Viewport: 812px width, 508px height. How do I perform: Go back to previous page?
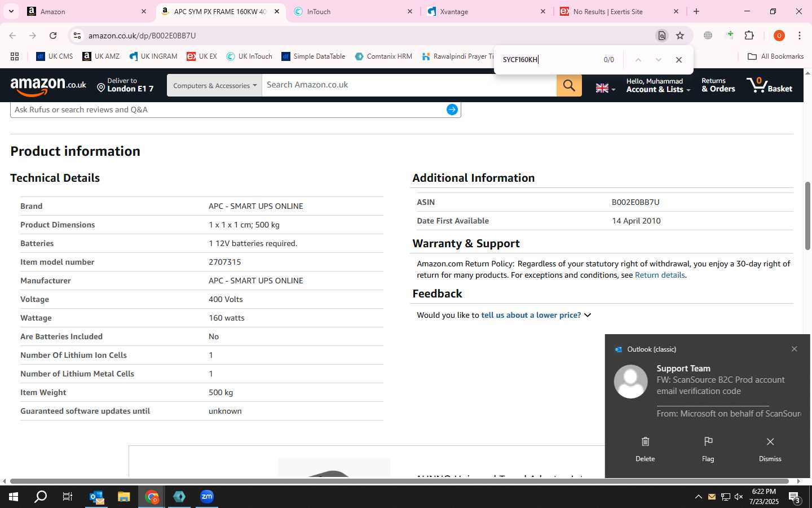coord(12,36)
